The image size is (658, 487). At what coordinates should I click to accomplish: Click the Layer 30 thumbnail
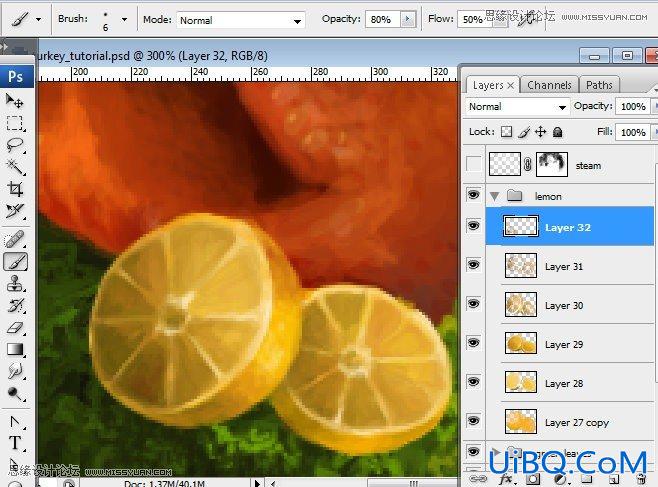click(x=521, y=305)
